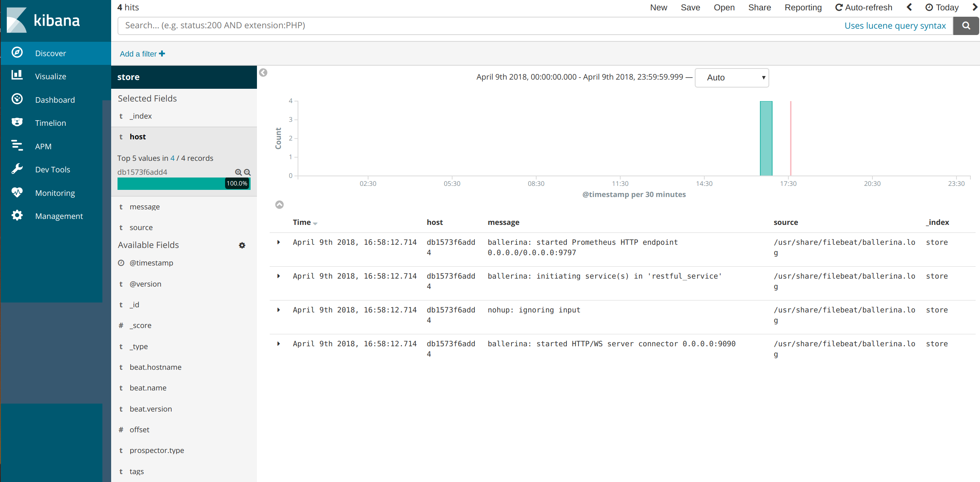Expand the first log entry row

(279, 242)
